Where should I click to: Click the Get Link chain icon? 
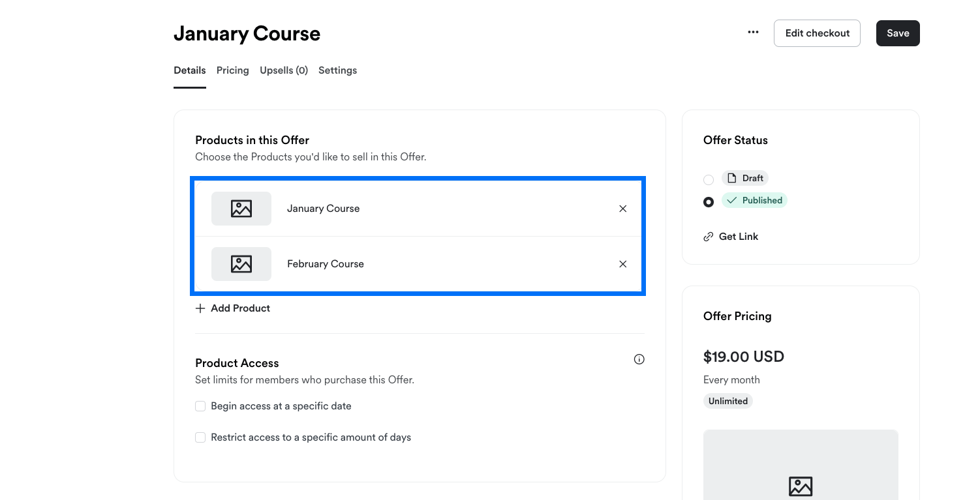coord(709,236)
